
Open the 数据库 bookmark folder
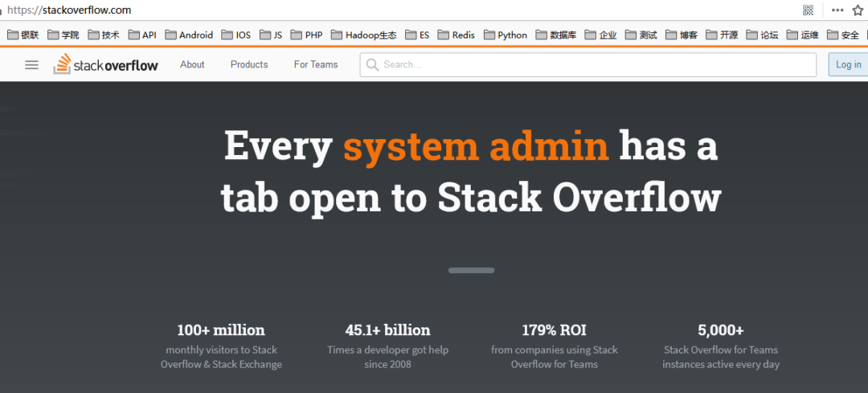coord(556,35)
